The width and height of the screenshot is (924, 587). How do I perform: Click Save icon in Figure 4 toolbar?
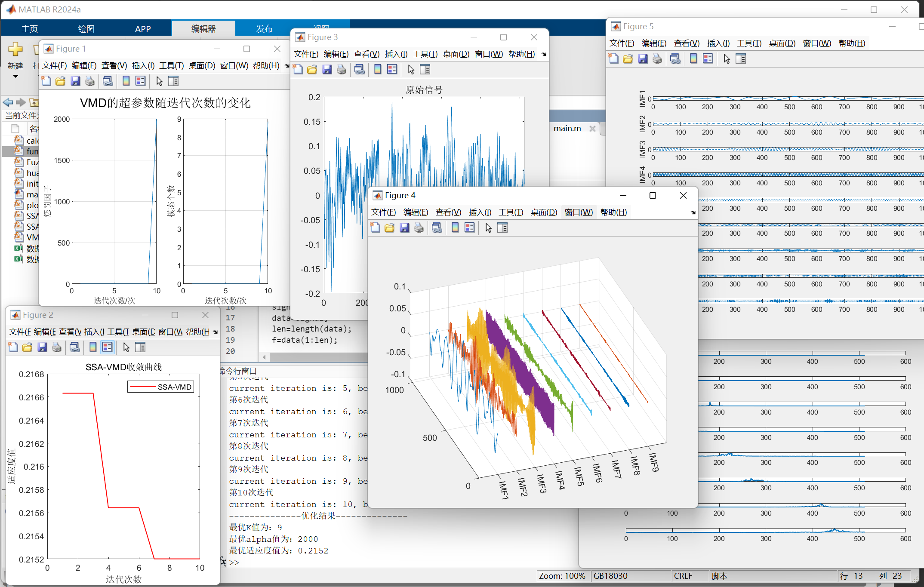[404, 228]
